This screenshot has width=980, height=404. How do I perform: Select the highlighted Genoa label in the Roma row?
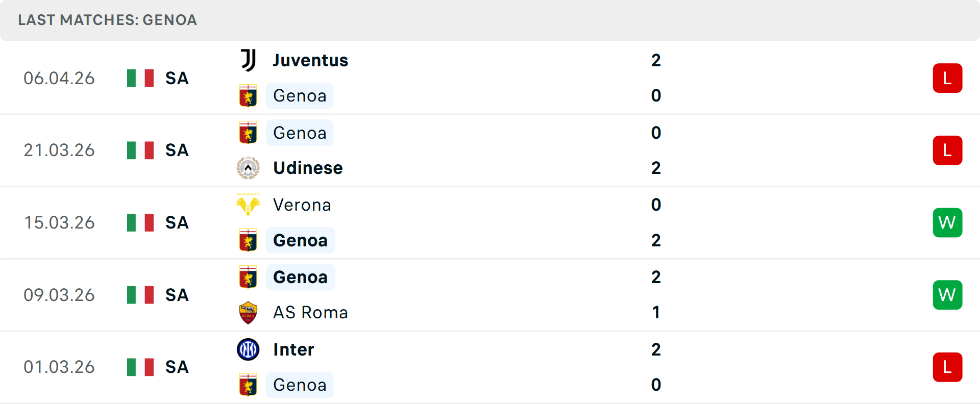click(x=300, y=277)
